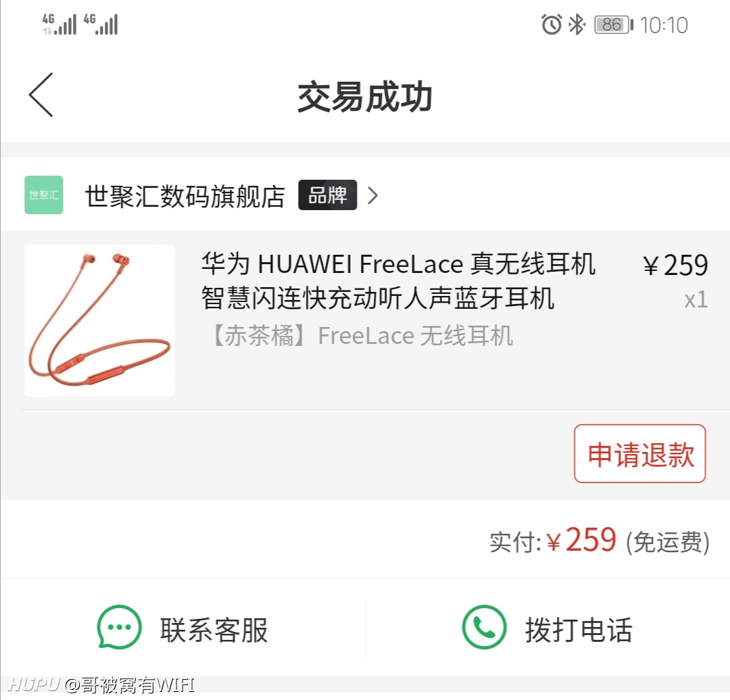
Task: Tap the back arrow icon
Action: (41, 95)
